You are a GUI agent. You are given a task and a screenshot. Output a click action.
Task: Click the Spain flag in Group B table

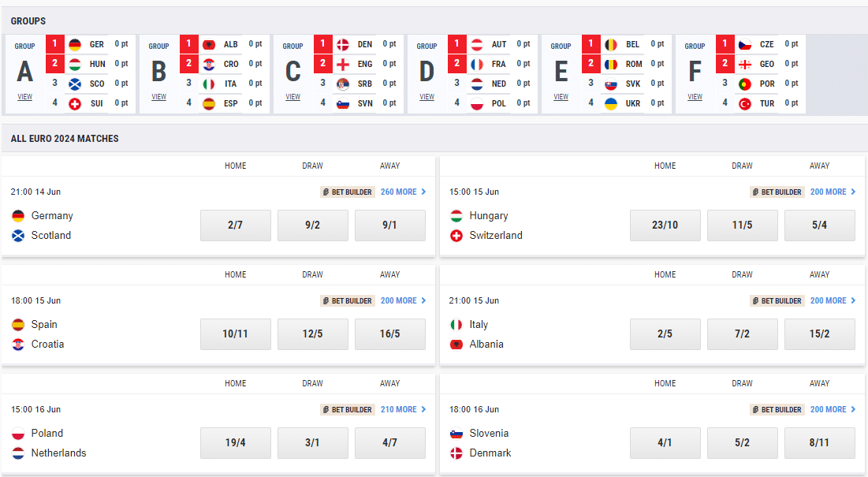pos(208,102)
